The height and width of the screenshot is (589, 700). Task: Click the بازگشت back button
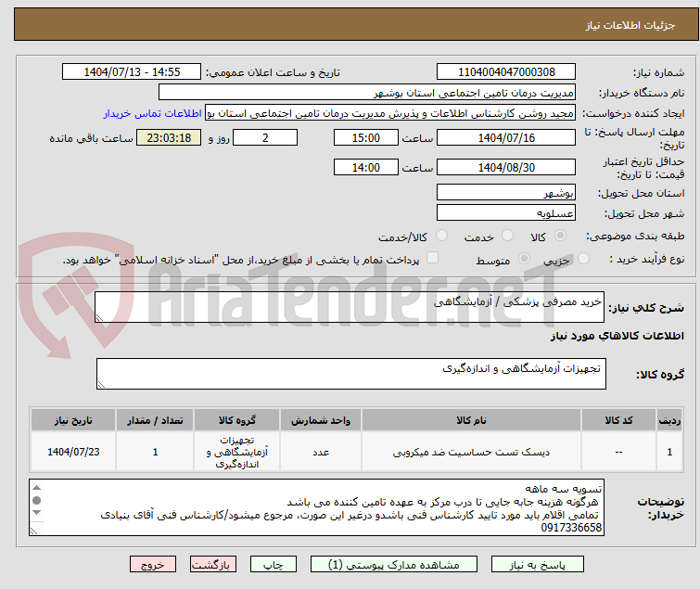[213, 564]
